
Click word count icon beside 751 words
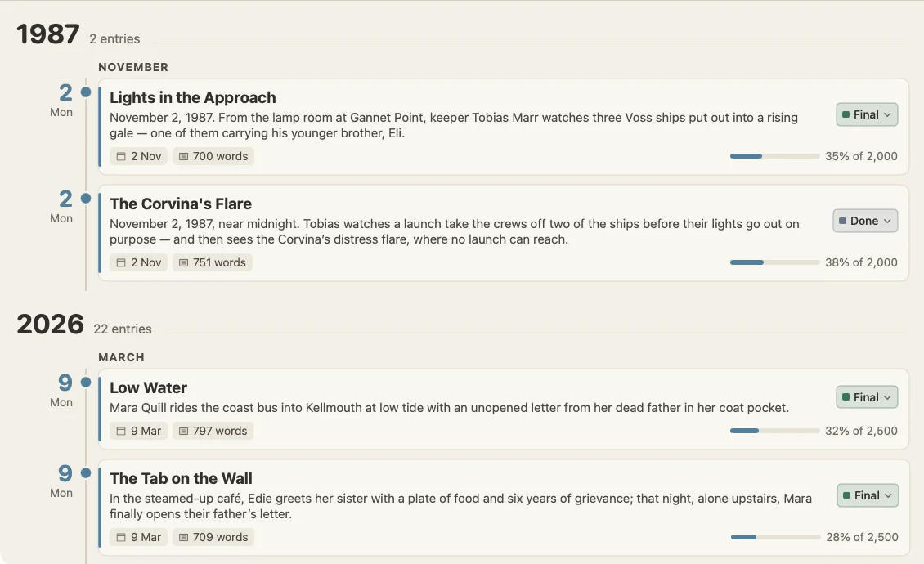(183, 262)
